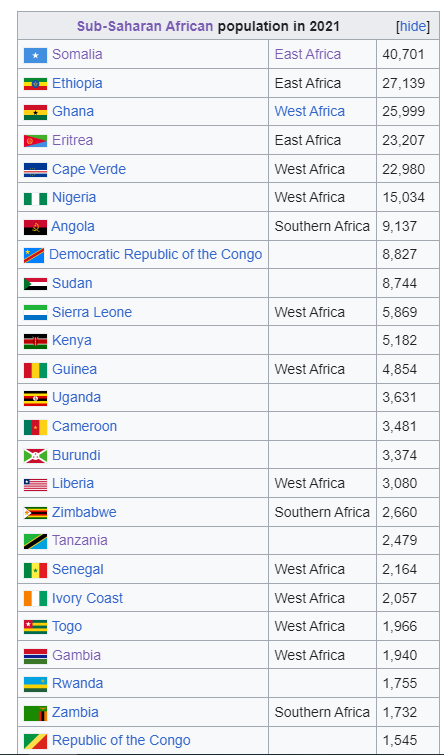Open the Sierra Leone link
This screenshot has height=755, width=444.
(92, 312)
